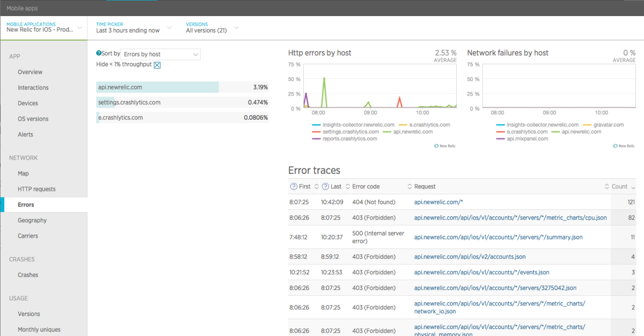
Task: Open the accounts/*/events.json request link
Action: coord(482,272)
